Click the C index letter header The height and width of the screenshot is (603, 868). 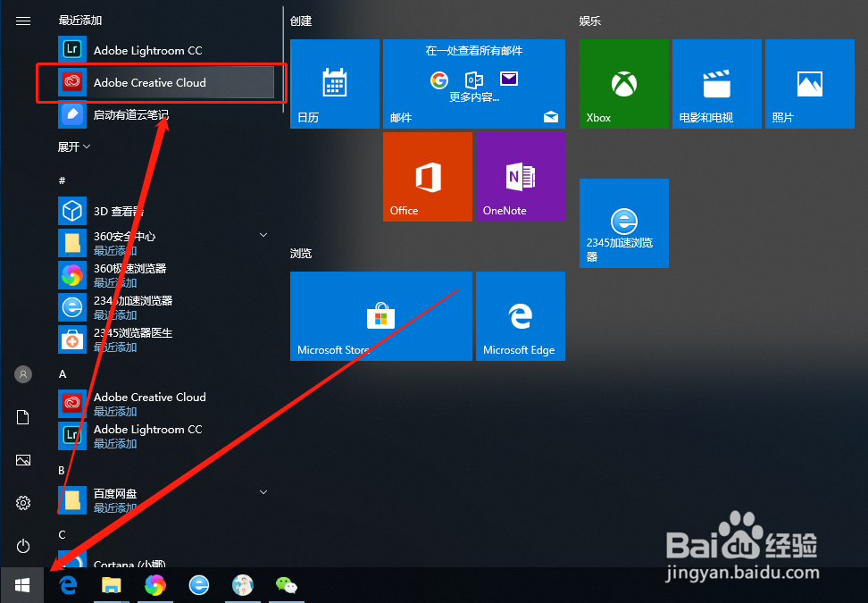(x=62, y=535)
